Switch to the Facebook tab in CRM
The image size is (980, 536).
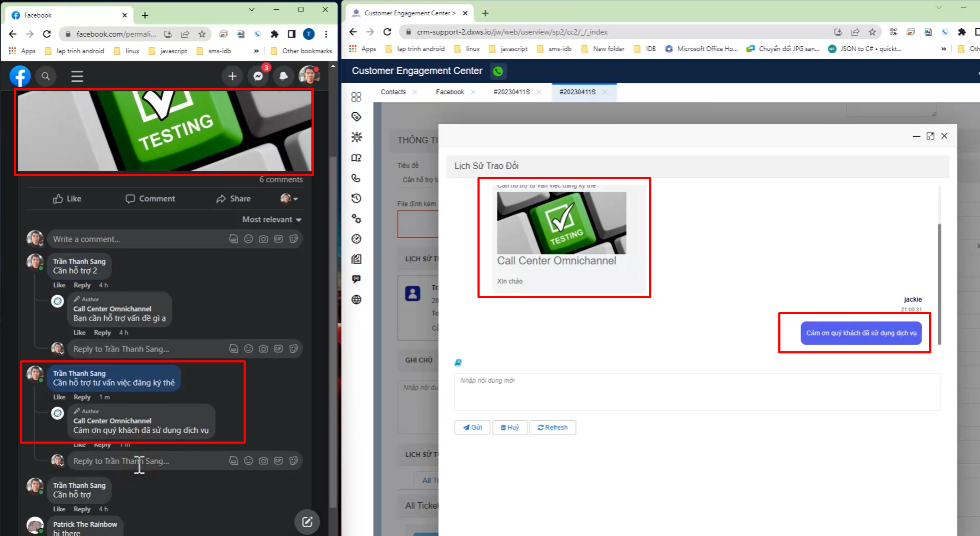click(x=450, y=92)
